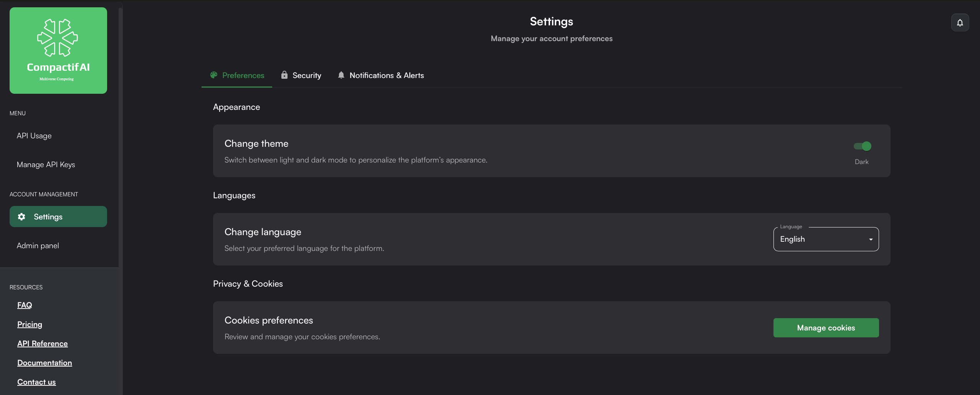
Task: Open the API Reference link
Action: (43, 344)
